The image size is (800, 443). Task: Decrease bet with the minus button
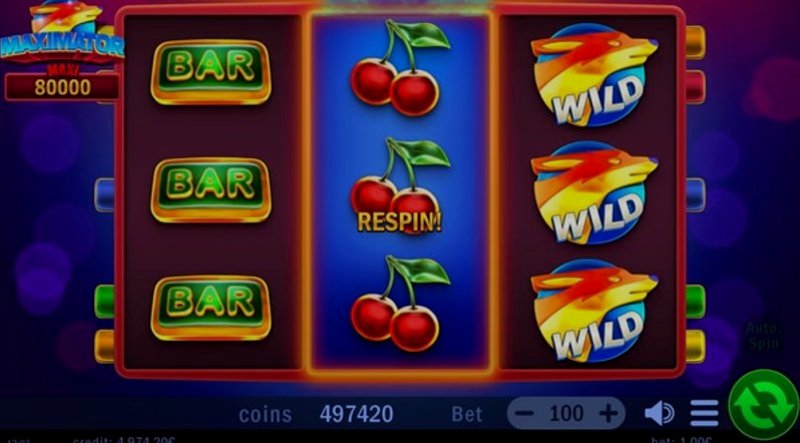[527, 413]
